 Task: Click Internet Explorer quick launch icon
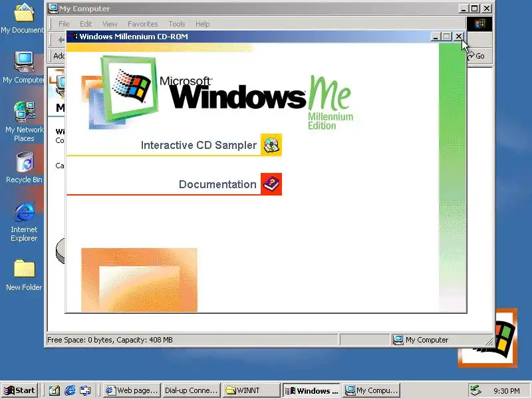pyautogui.click(x=70, y=390)
